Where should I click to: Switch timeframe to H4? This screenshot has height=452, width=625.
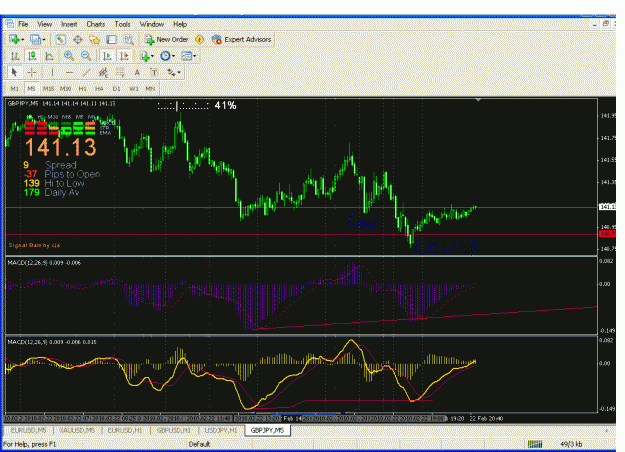click(x=99, y=88)
